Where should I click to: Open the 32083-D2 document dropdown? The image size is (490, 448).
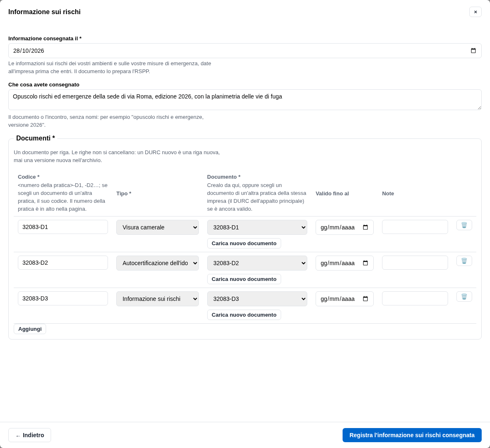coord(257,263)
